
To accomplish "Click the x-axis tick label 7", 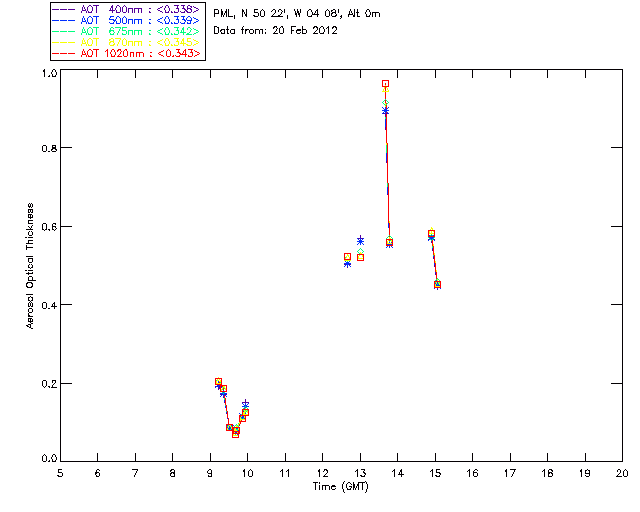I will coord(135,473).
